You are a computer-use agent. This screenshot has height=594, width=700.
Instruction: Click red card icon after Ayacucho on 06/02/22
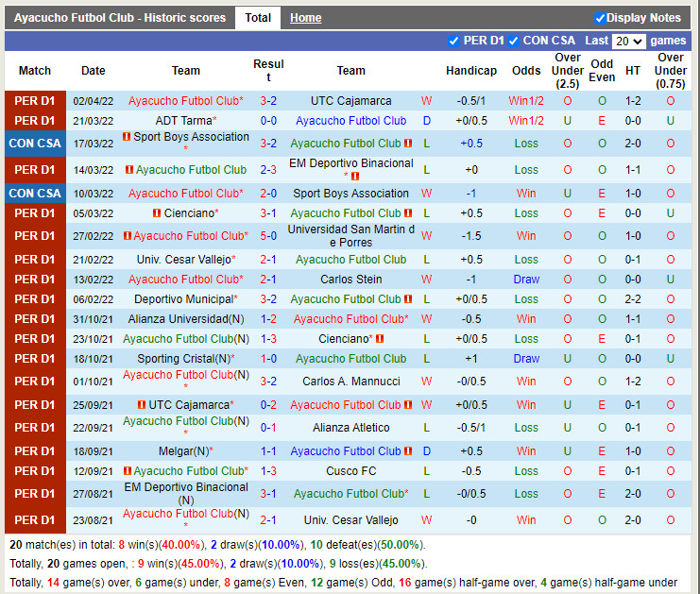click(408, 299)
